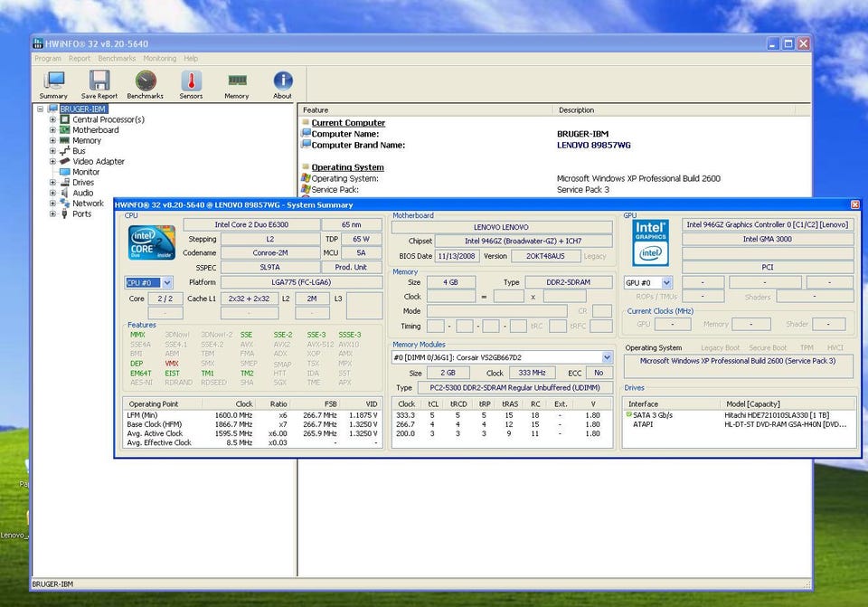Screen dimensions: 868x607
Task: Open the Memory module toolbar icon
Action: 237,81
